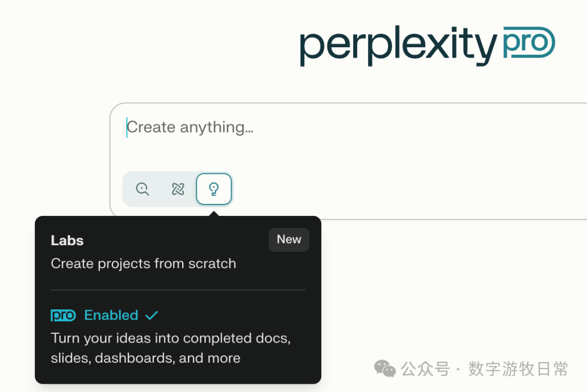Click the blinking text cursor in prompt box
Viewport: 587px width, 392px height.
coord(127,128)
